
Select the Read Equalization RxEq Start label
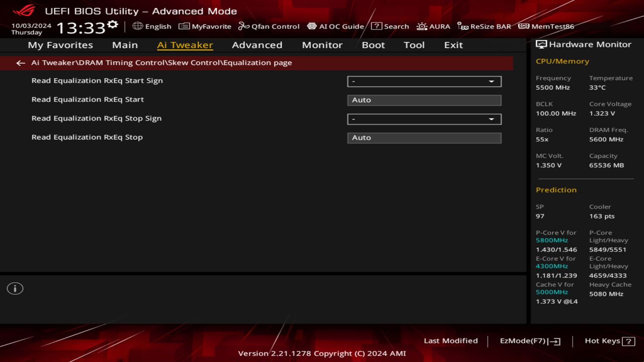[x=88, y=100]
